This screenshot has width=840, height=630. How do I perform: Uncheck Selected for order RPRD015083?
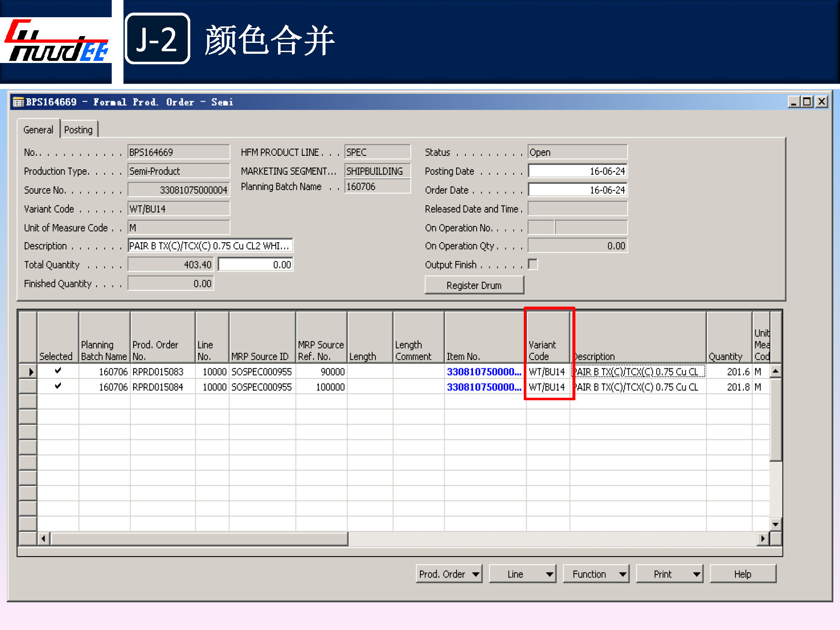pyautogui.click(x=58, y=371)
